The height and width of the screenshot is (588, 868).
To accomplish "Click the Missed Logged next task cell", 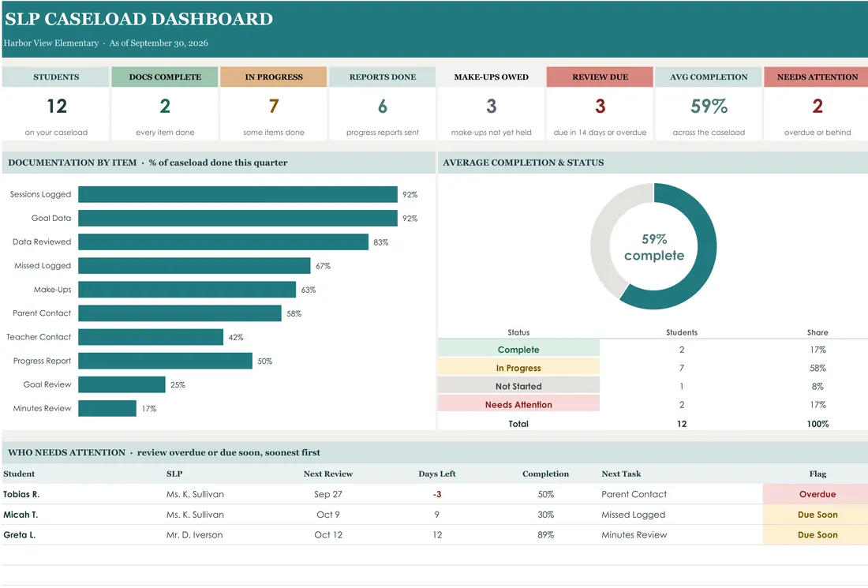I will (634, 515).
